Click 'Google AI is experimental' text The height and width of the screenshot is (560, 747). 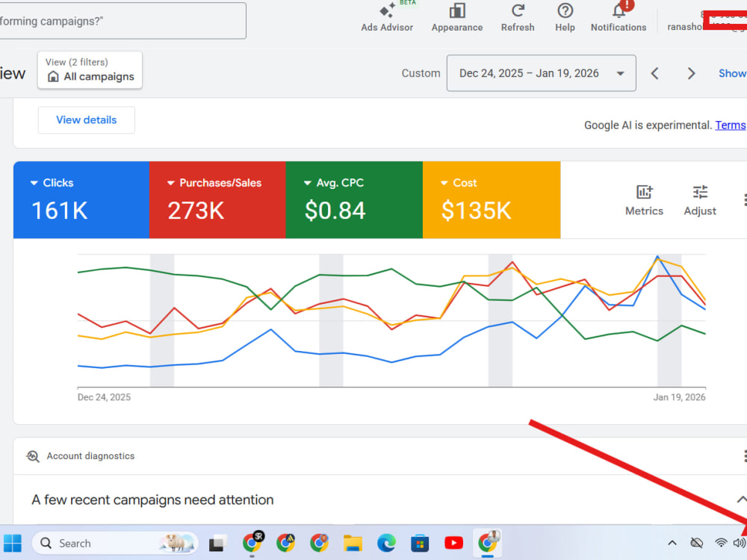pyautogui.click(x=648, y=125)
